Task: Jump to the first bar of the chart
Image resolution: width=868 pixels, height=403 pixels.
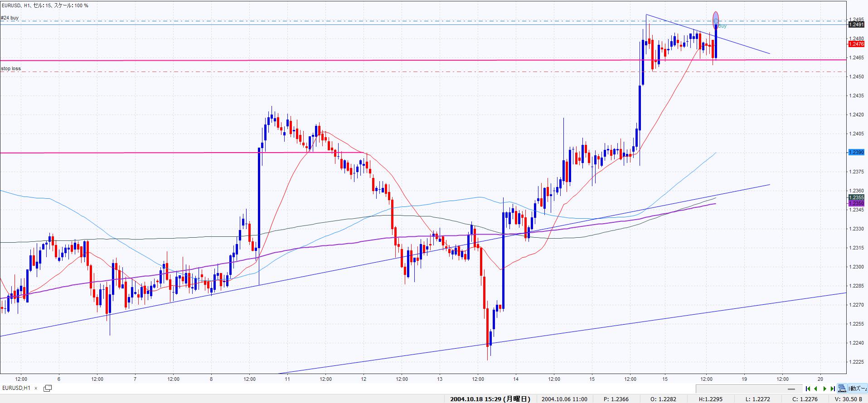Action: click(x=808, y=389)
